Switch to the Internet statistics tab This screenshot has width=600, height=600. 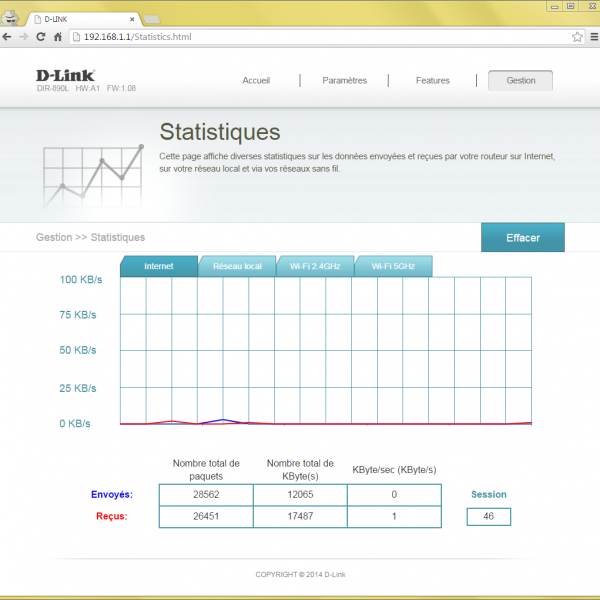[158, 266]
